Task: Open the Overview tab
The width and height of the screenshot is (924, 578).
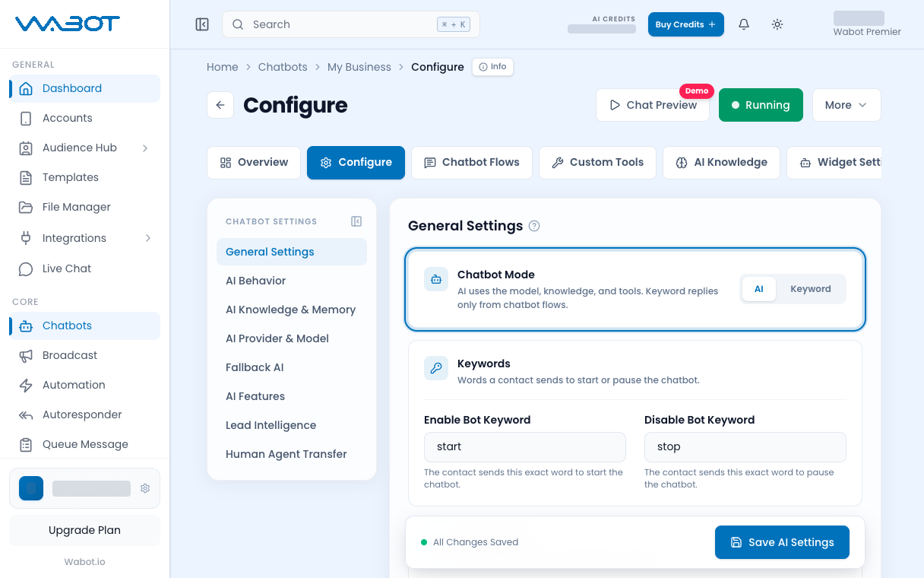Action: click(254, 162)
